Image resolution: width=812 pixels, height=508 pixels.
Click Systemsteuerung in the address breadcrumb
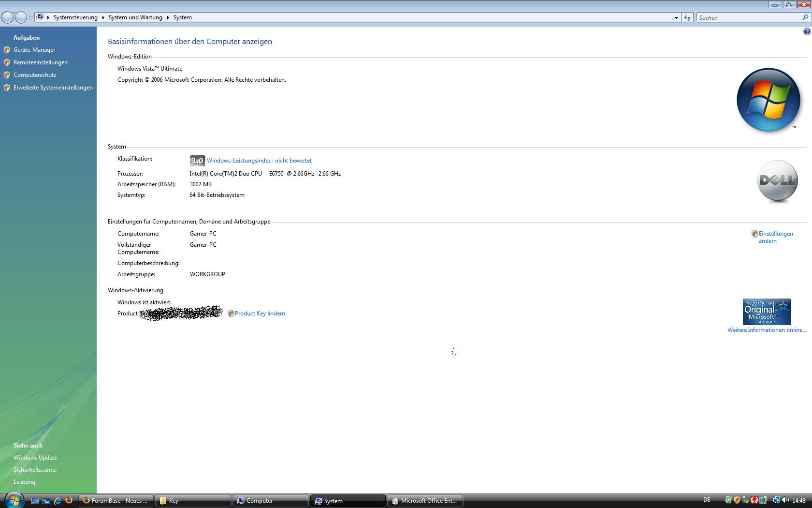75,17
